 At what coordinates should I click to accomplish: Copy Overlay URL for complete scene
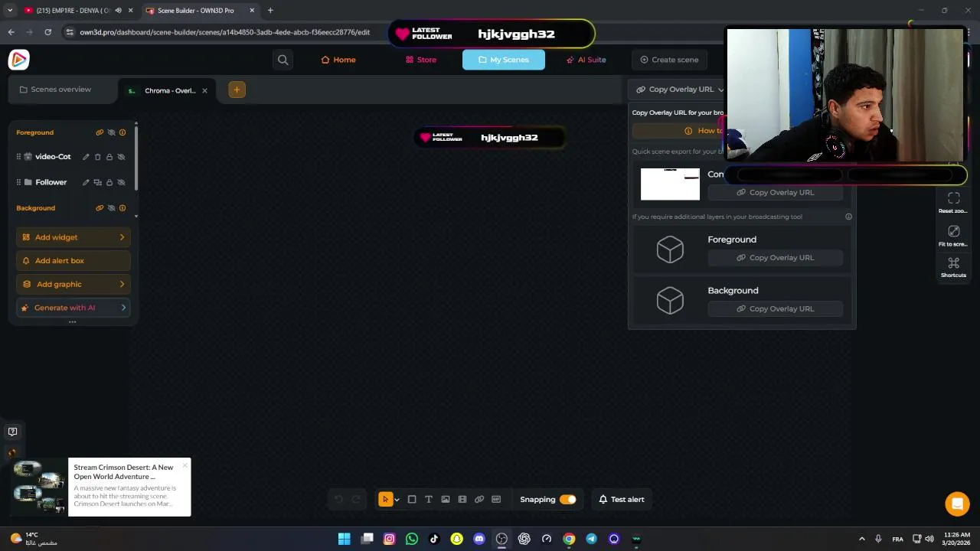pos(775,193)
